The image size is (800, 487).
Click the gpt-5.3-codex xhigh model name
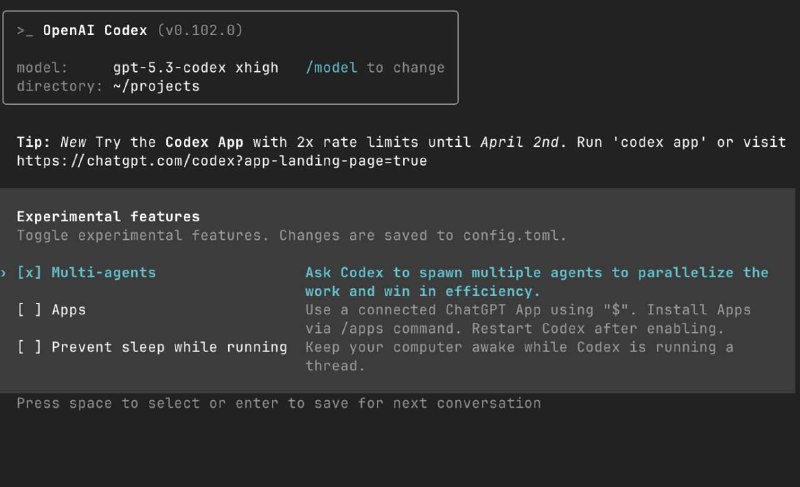tap(201, 67)
